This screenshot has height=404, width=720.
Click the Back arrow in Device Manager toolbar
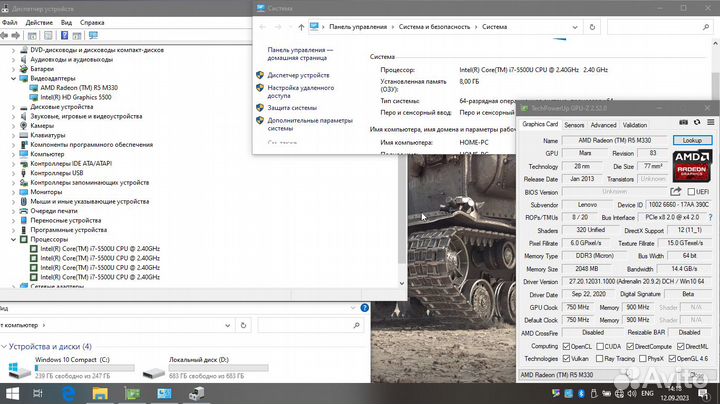4,35
